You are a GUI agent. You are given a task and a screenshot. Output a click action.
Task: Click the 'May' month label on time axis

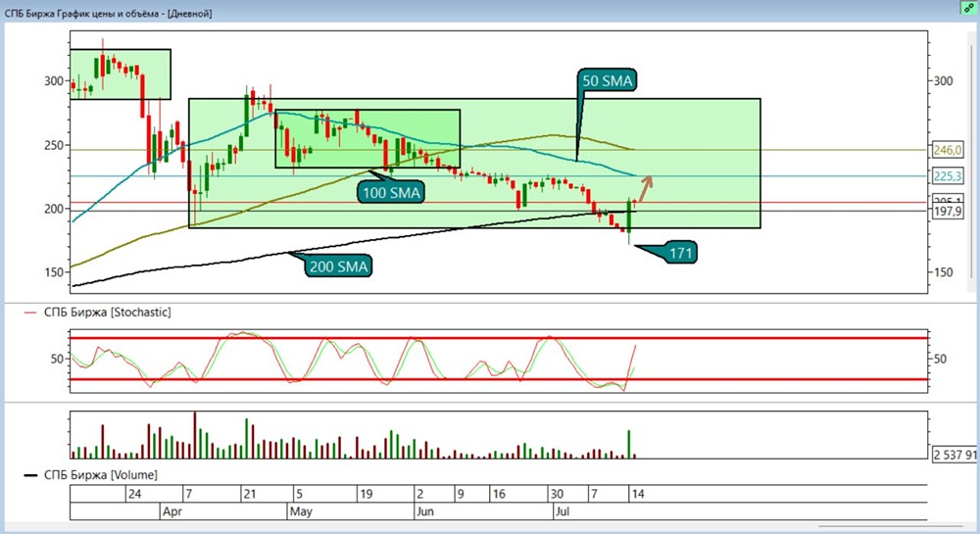tap(301, 511)
